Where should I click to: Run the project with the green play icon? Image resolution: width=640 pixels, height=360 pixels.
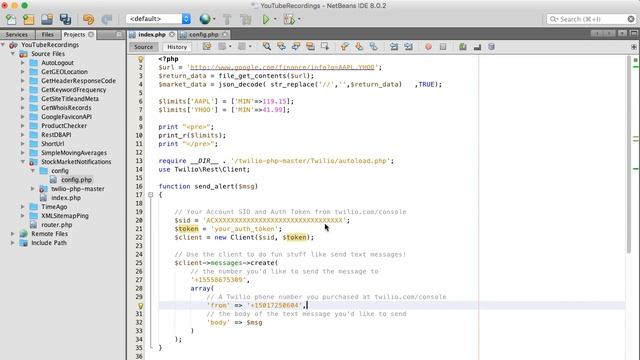[x=266, y=19]
